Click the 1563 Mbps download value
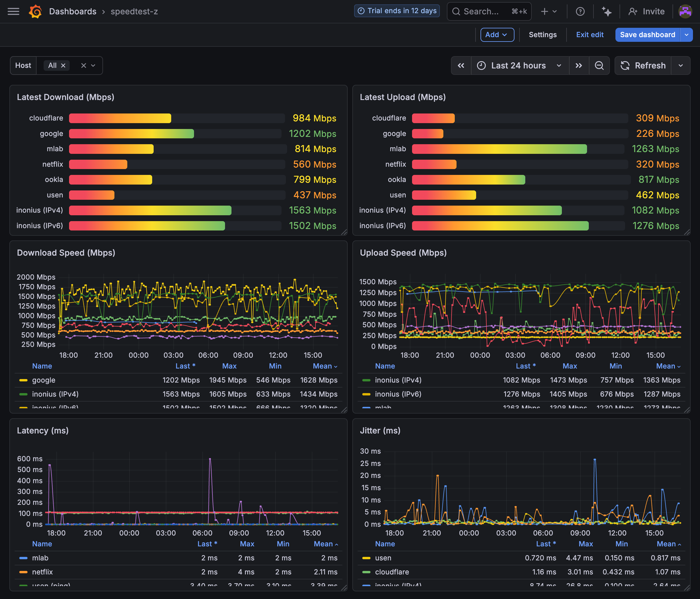 coord(313,210)
